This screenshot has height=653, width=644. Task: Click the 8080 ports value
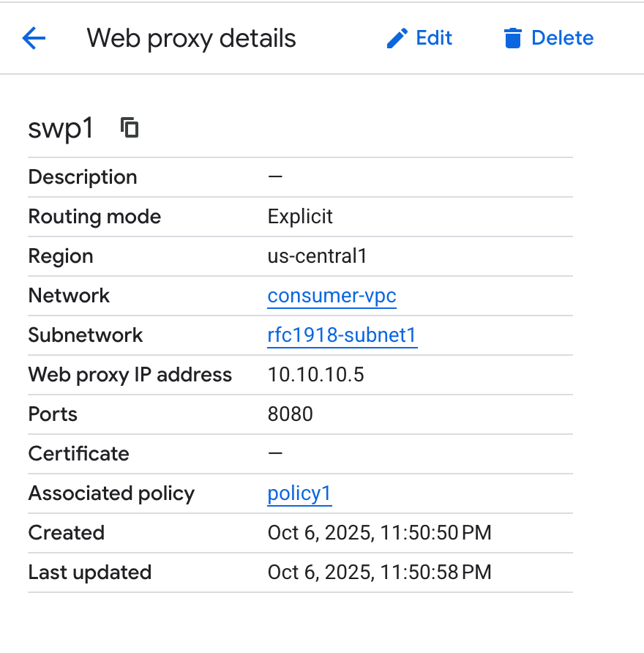pos(290,414)
